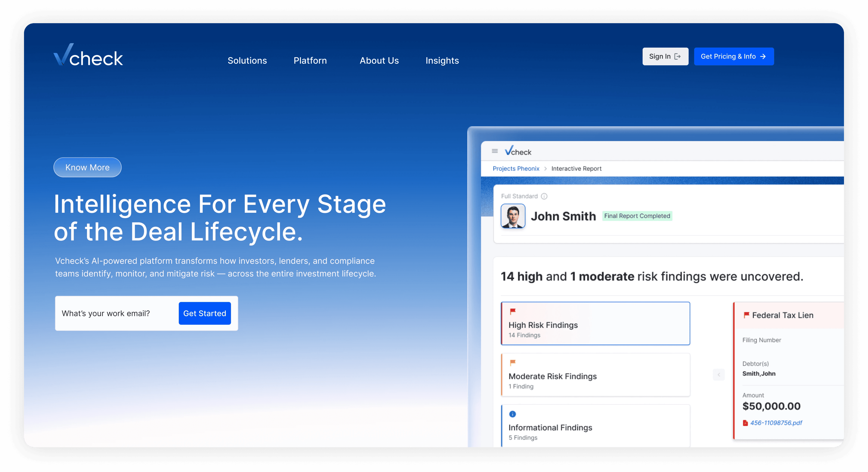Open the 456-11098756.pdf link
Viewport: 868px width, 472px height.
[x=776, y=423]
